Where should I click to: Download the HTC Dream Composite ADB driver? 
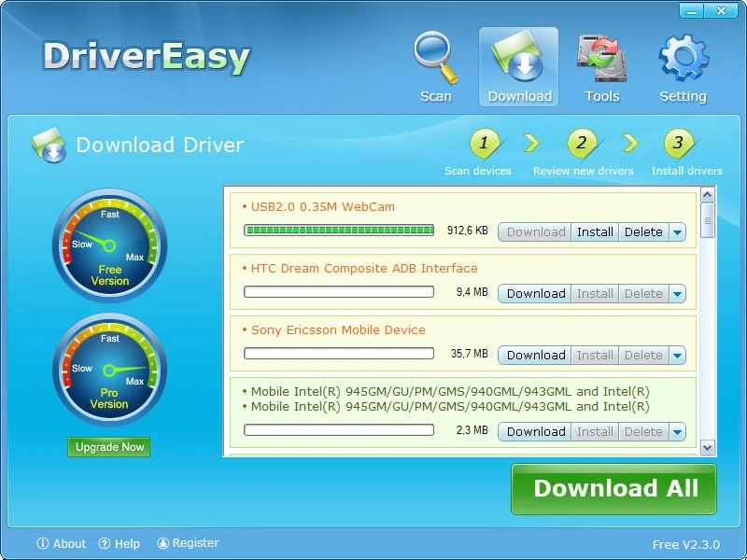point(535,294)
